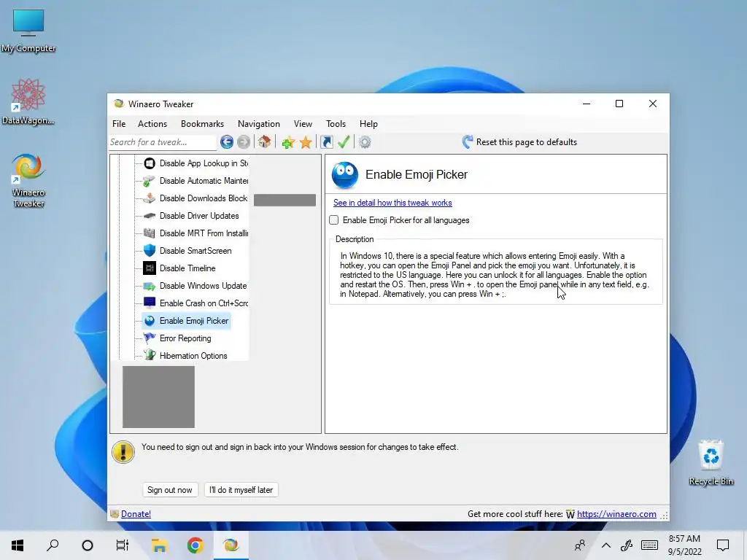747x560 pixels.
Task: Click the Donate! link
Action: click(136, 514)
